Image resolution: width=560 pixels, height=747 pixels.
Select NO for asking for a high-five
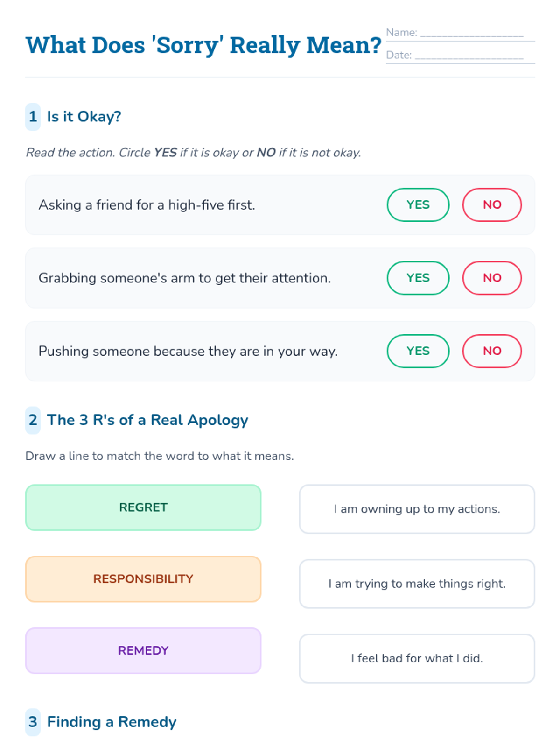[492, 205]
